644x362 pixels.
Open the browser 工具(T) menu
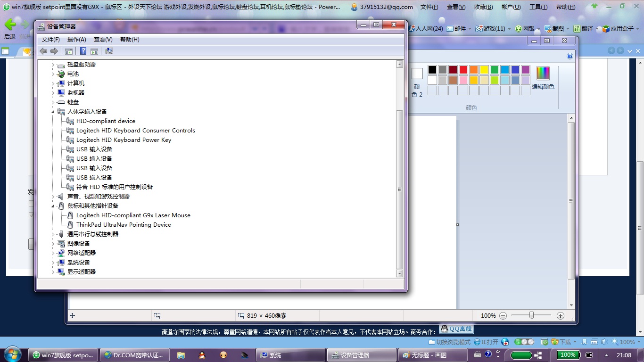(x=538, y=7)
